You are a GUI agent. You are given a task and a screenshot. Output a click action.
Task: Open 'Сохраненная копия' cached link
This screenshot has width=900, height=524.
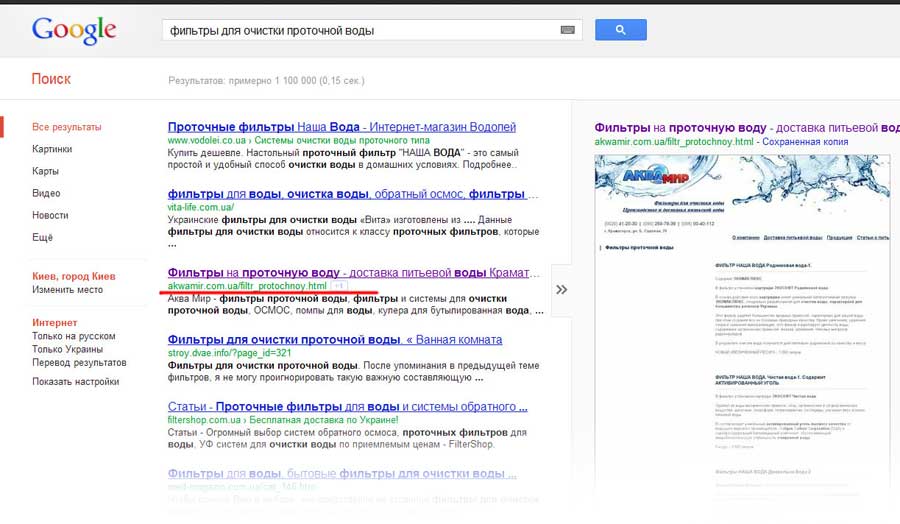(805, 142)
